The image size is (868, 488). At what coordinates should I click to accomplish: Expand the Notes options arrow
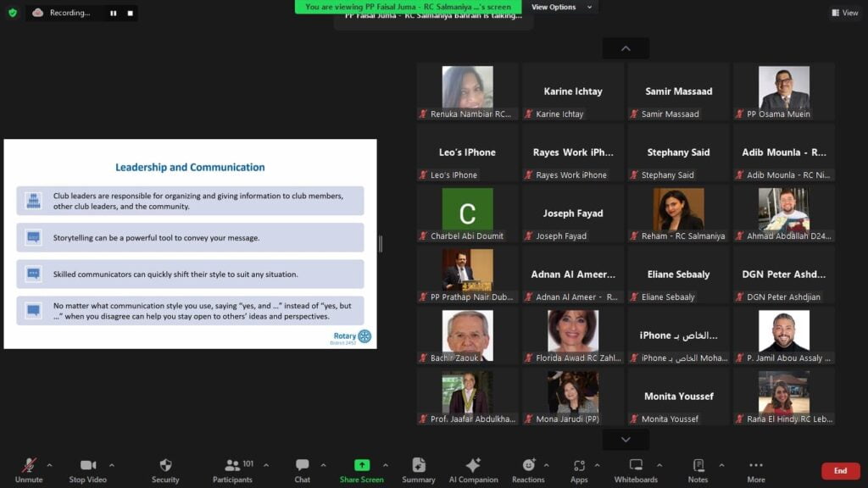[x=722, y=465]
